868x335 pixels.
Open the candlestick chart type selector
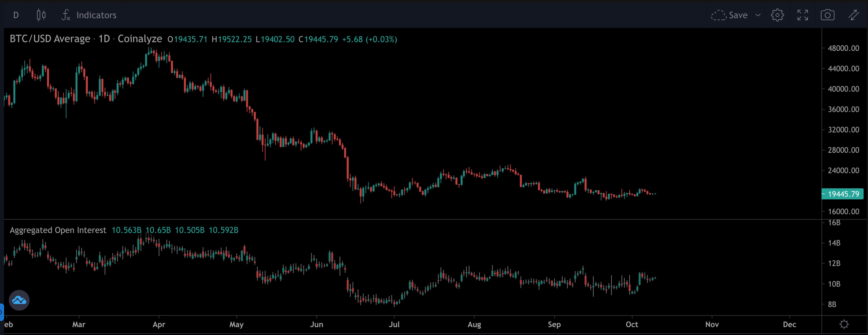41,15
